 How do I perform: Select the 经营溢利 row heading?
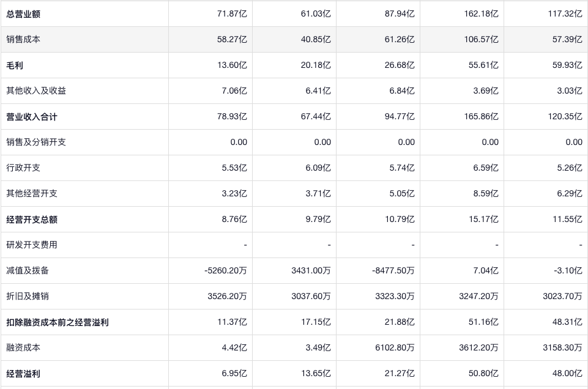24,373
